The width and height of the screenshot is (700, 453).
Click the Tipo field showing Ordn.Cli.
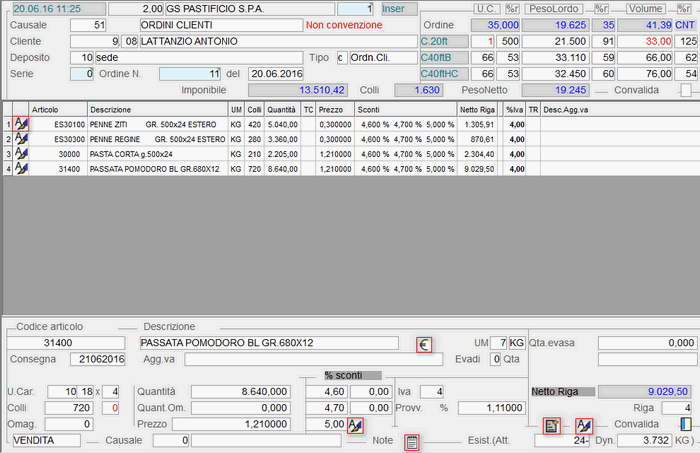[x=383, y=58]
